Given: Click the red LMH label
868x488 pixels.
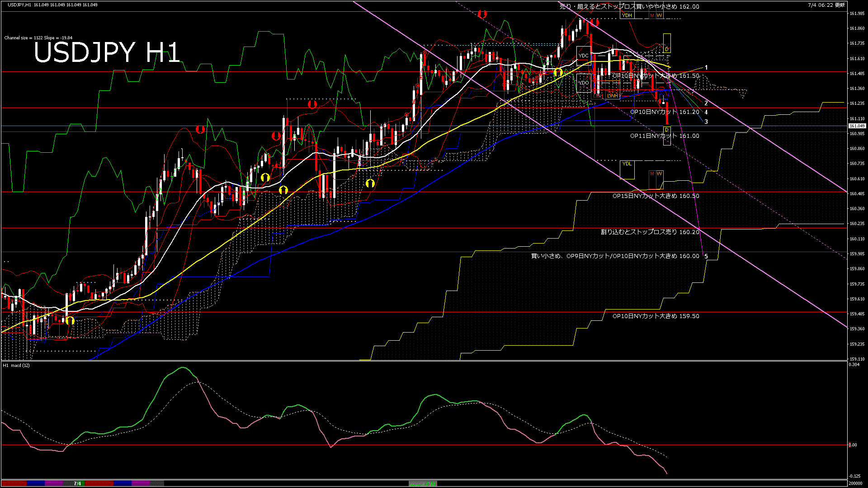Looking at the screenshot, I should tap(599, 96).
